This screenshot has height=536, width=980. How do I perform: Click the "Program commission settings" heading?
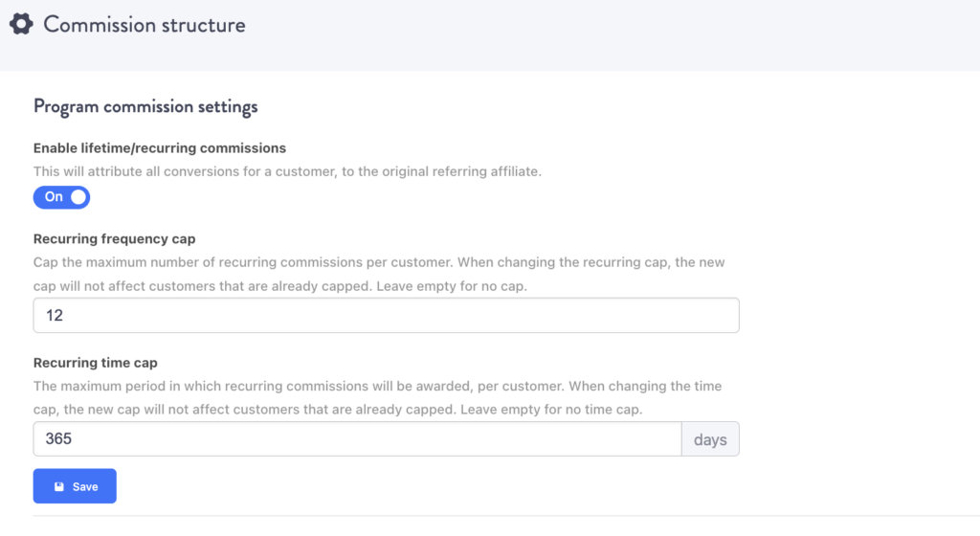coord(145,106)
